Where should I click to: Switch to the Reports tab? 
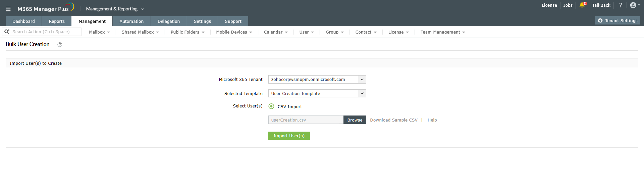57,21
